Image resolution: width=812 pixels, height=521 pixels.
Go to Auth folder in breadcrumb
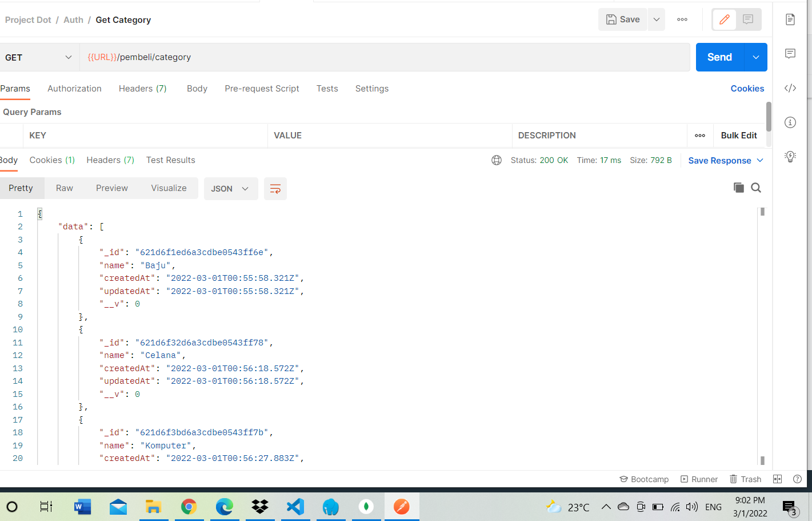(73, 20)
